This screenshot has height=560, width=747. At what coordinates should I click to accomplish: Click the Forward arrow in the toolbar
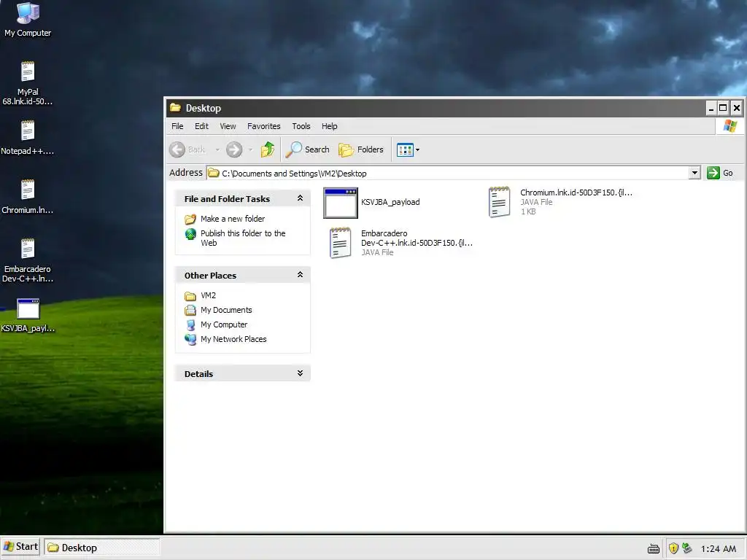[234, 149]
